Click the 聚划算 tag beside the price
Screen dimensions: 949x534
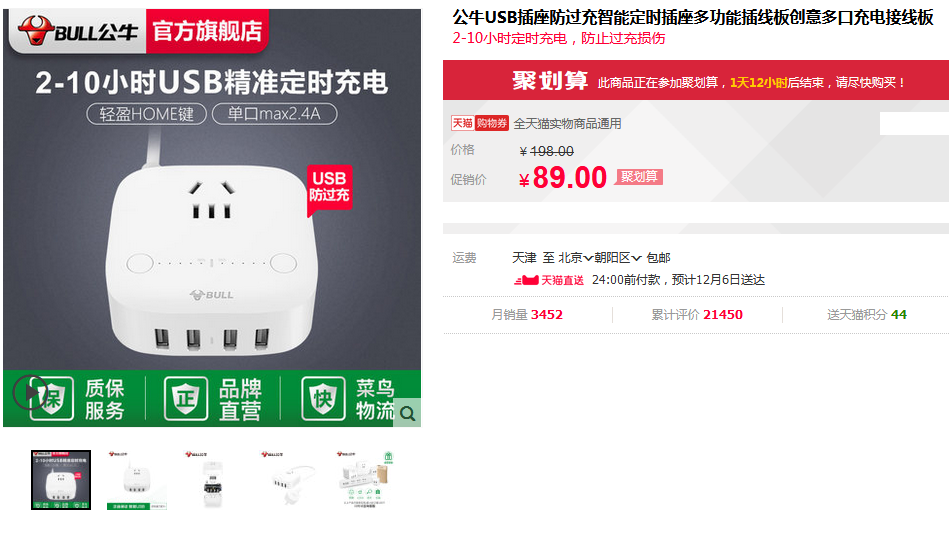click(x=639, y=177)
